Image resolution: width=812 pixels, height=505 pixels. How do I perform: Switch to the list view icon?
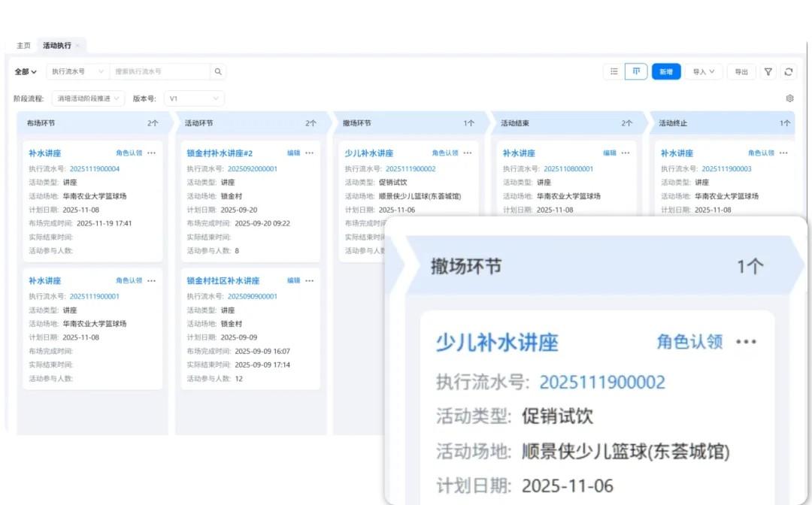pyautogui.click(x=614, y=71)
